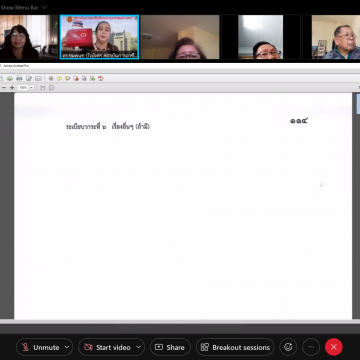360x360 pixels.
Task: Select the sticky note comment tool
Action: 59,78
